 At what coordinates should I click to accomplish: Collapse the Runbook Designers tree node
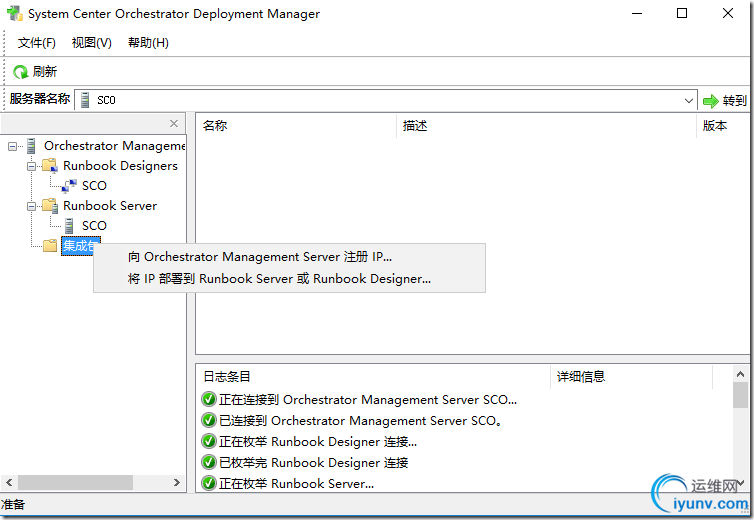32,166
